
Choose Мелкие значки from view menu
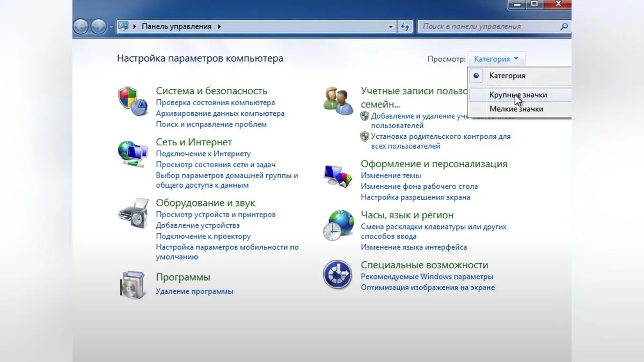(516, 109)
